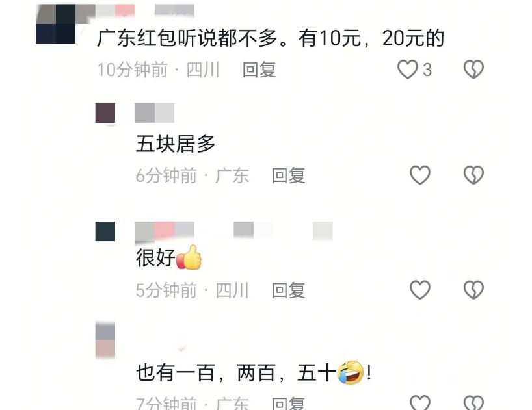Open username above the 五块居多 reply
Viewport: 532px width, 410px height.
154,113
